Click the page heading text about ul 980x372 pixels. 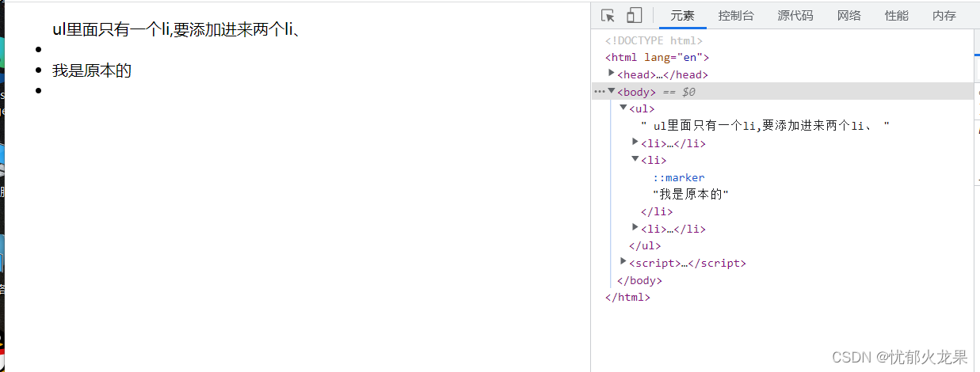coord(175,30)
